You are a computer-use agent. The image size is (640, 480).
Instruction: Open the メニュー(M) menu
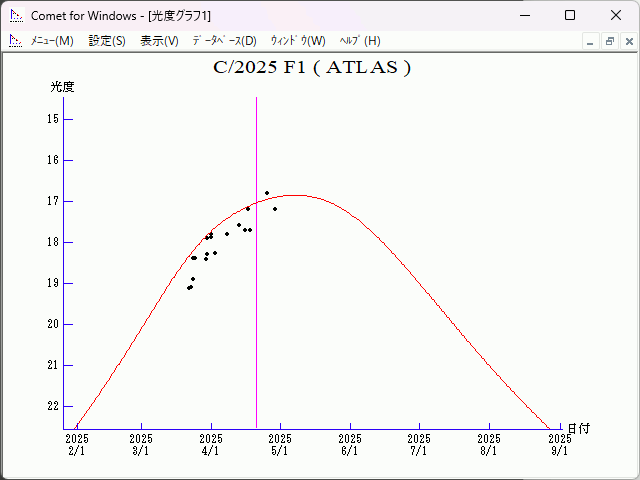click(51, 41)
